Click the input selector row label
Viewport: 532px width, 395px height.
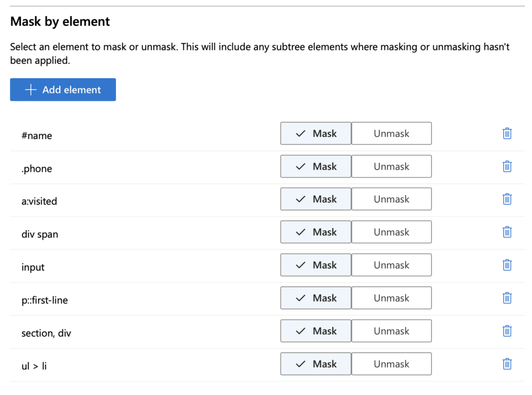(33, 267)
